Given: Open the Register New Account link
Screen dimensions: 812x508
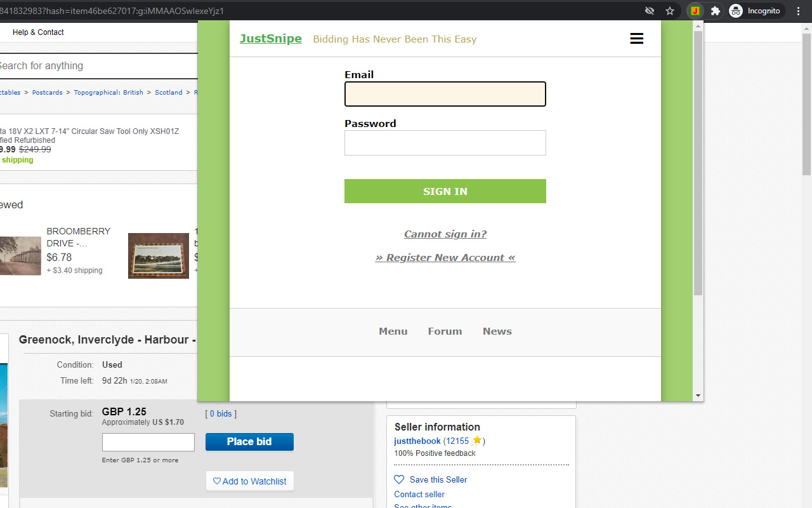Looking at the screenshot, I should coord(445,258).
